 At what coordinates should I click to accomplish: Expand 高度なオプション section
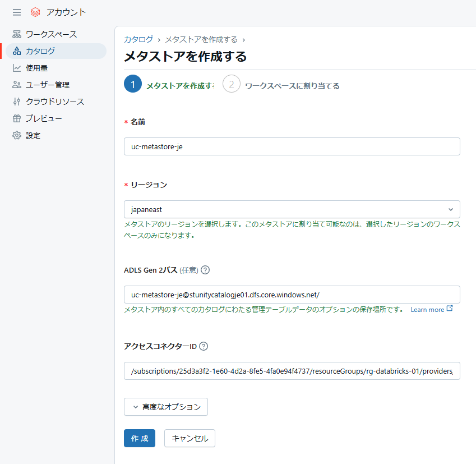point(166,407)
